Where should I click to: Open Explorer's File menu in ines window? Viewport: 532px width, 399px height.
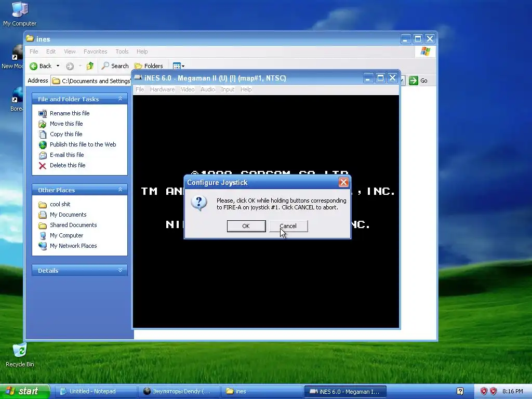[x=34, y=51]
